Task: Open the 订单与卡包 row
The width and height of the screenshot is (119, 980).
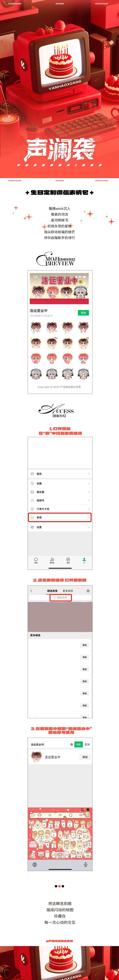Action: point(60,509)
